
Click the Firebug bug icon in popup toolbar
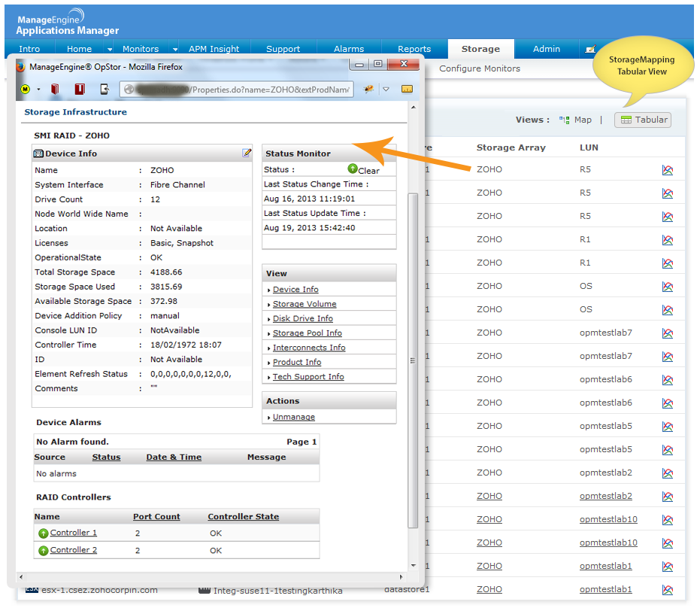(x=368, y=89)
